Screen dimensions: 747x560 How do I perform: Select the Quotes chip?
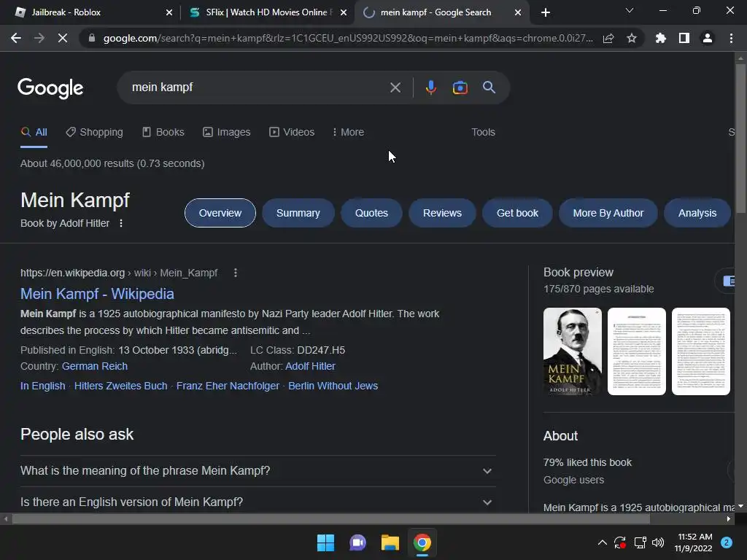tap(371, 213)
